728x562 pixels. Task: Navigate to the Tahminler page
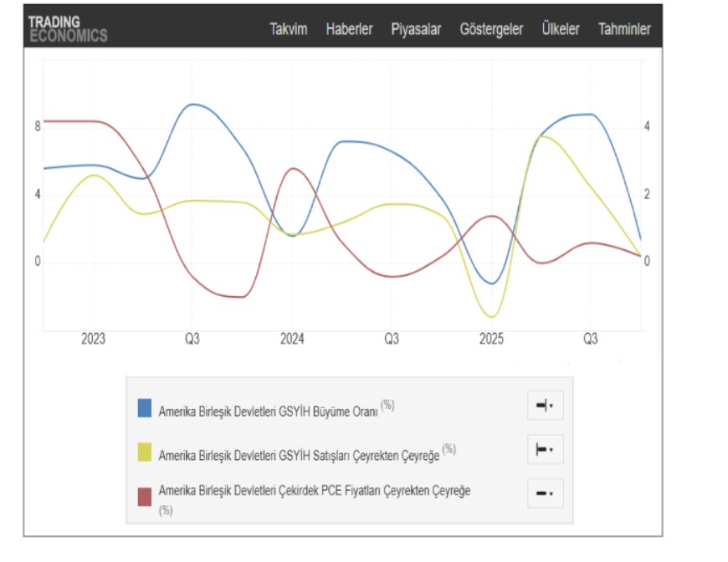click(623, 29)
